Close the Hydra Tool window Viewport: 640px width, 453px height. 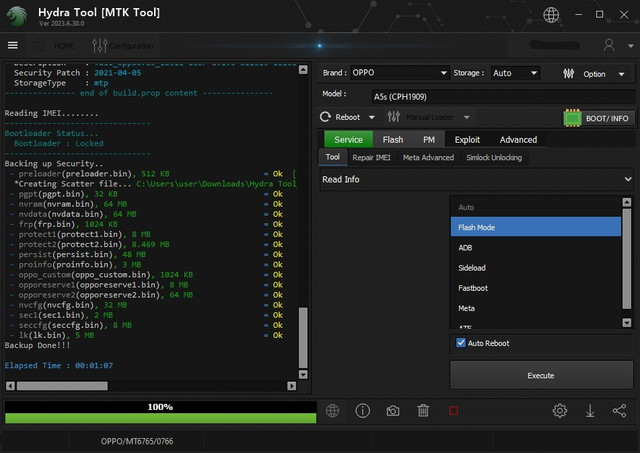tap(624, 15)
